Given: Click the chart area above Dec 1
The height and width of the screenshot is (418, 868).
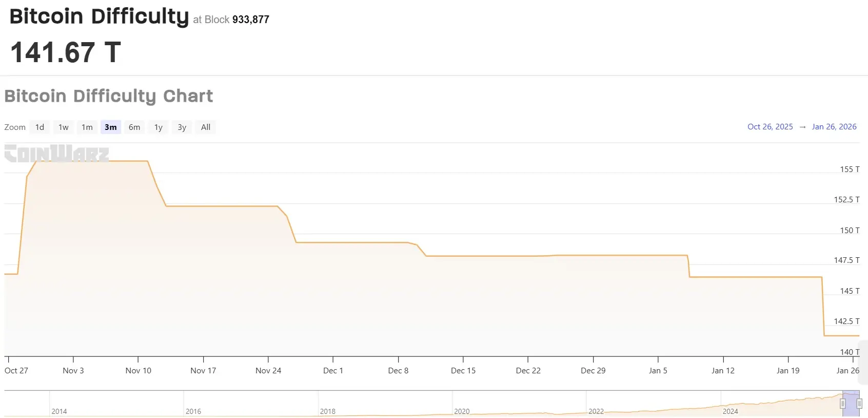Looking at the screenshot, I should [x=333, y=298].
